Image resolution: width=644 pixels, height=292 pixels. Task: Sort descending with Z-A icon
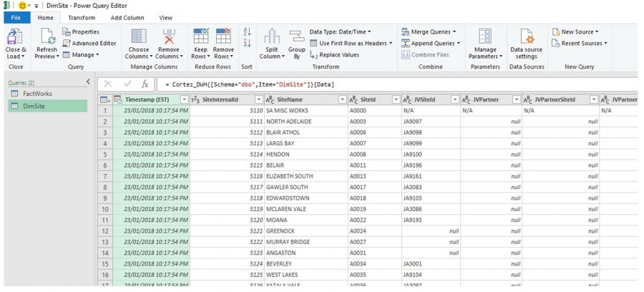247,43
